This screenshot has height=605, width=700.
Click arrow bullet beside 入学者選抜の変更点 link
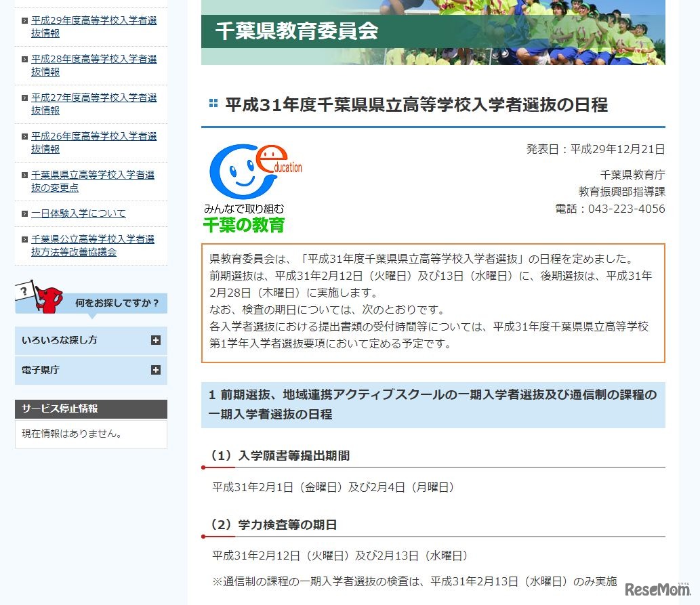pyautogui.click(x=25, y=175)
